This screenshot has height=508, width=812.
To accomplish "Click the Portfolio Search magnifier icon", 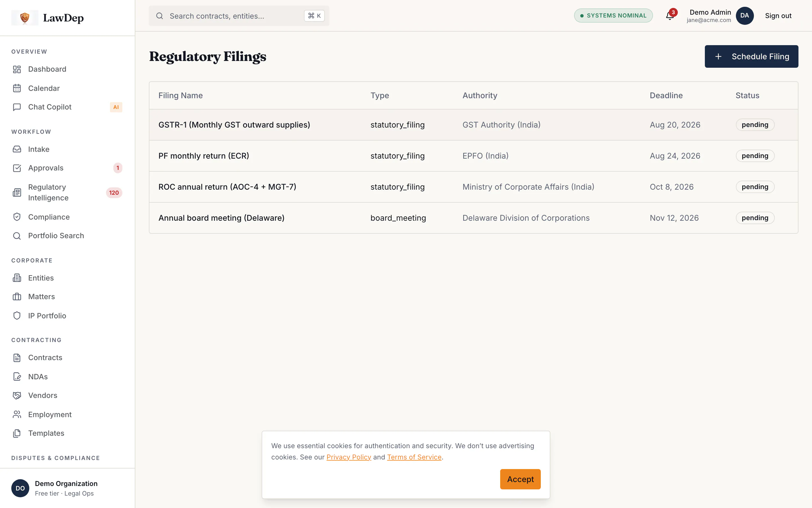I will click(17, 236).
